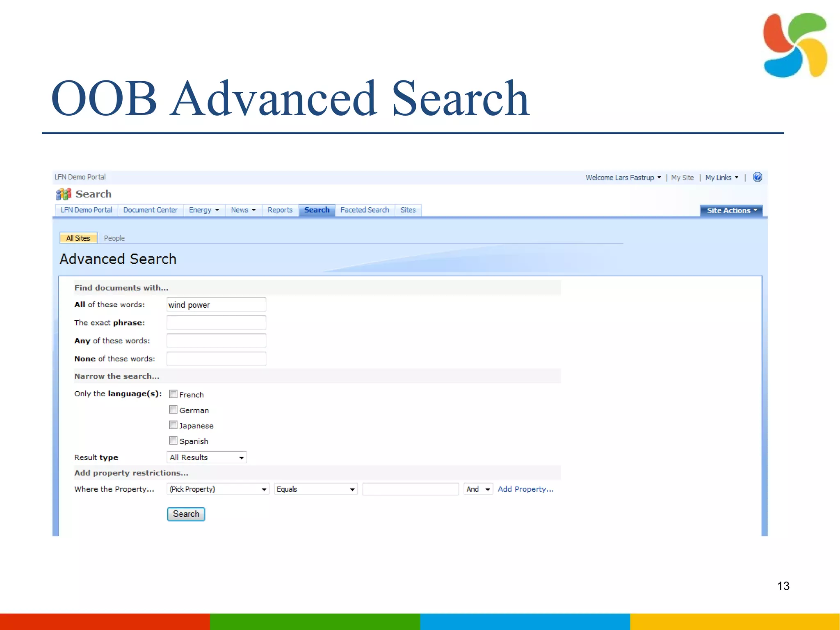
Task: Click the help question mark icon
Action: tap(758, 177)
